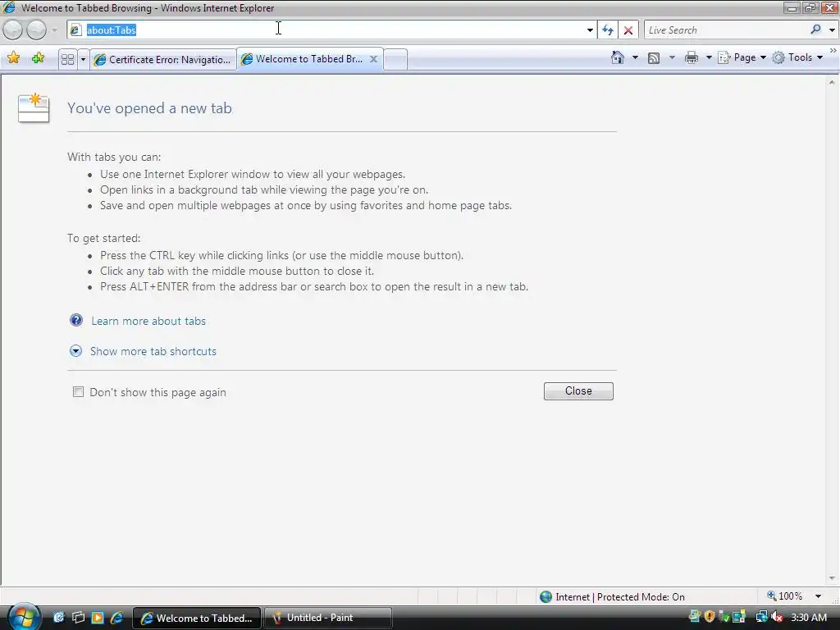Open the Windows Start orb
The height and width of the screenshot is (630, 840).
[x=24, y=616]
